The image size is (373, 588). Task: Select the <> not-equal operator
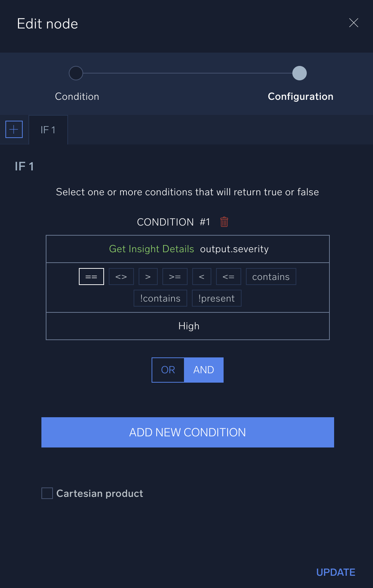point(121,276)
